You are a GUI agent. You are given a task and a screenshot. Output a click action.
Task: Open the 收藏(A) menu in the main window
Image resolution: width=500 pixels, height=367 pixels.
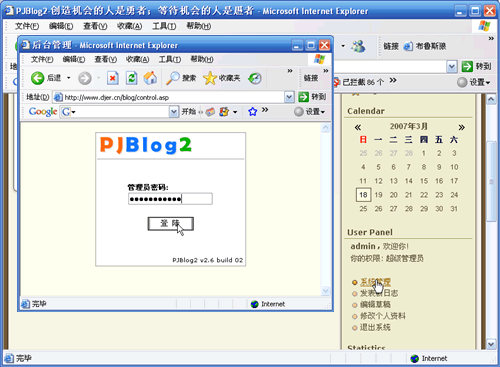click(x=129, y=26)
